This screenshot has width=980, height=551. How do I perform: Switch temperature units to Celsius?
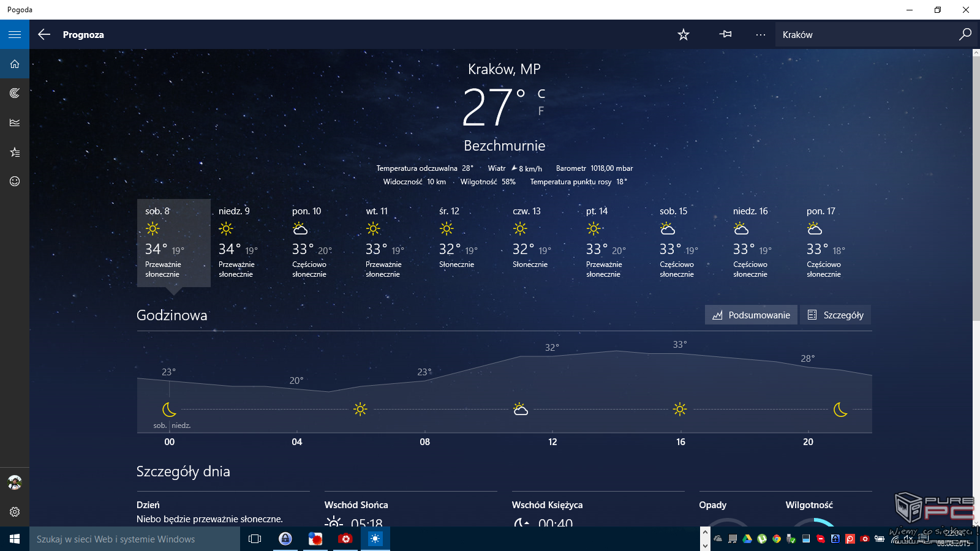(541, 94)
